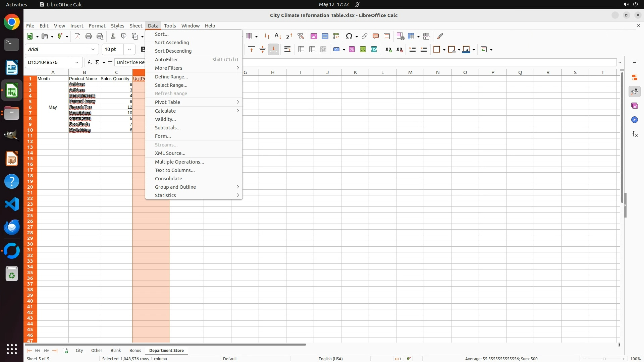644x362 pixels.
Task: Click the Insert Chart icon
Action: [x=325, y=36]
